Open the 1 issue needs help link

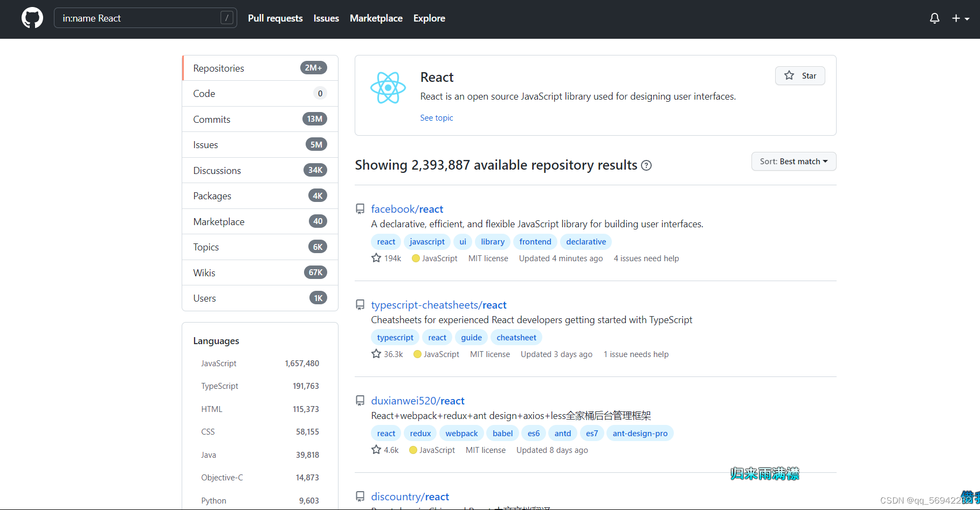coord(636,354)
